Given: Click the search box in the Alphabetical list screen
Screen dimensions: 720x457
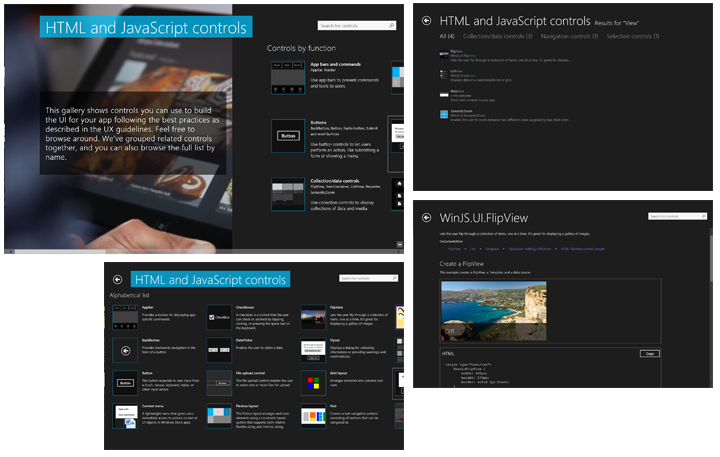Looking at the screenshot, I should click(x=368, y=278).
